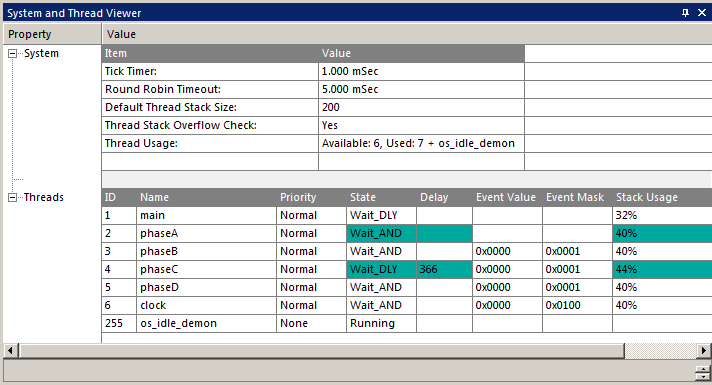Click the 32% stack usage of main
Image resolution: width=712 pixels, height=385 pixels.
[x=662, y=215]
